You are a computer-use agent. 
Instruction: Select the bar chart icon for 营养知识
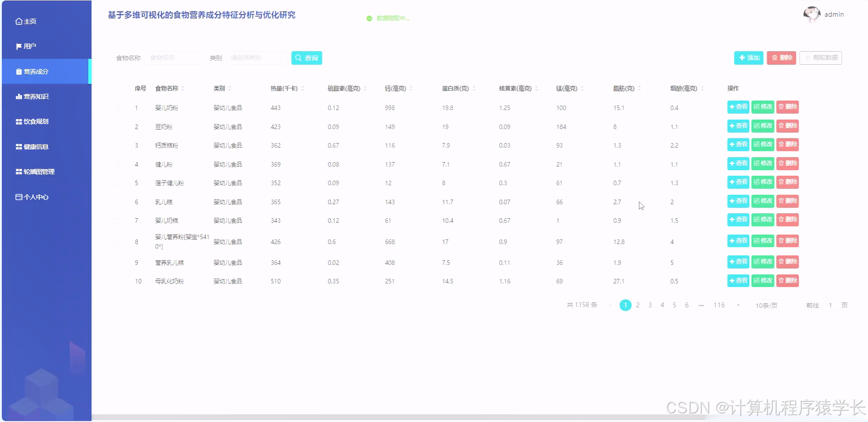[x=18, y=96]
